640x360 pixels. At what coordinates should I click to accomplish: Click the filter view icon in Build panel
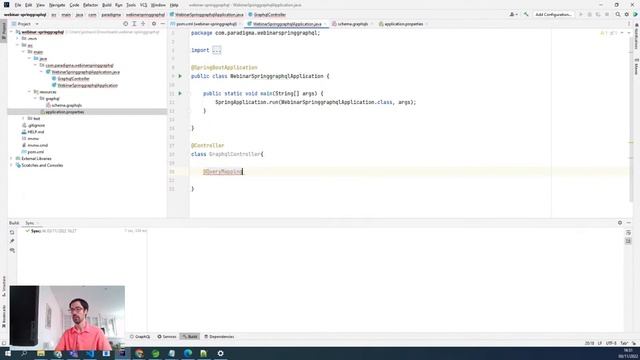(x=12, y=250)
